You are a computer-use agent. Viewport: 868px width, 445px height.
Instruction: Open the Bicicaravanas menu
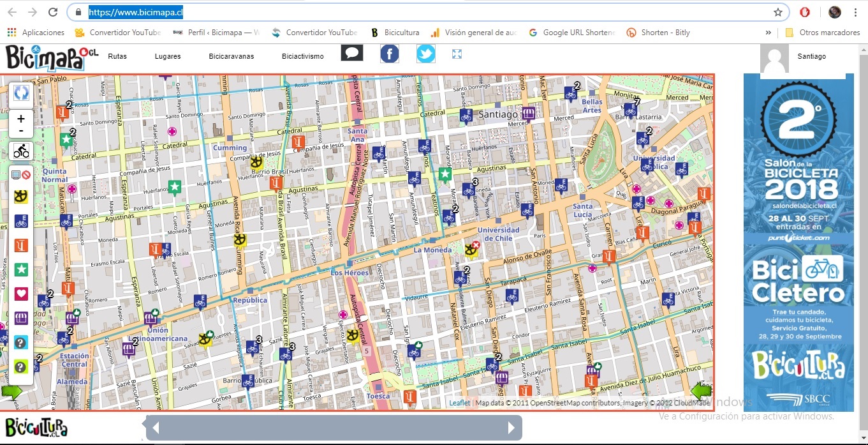click(232, 56)
